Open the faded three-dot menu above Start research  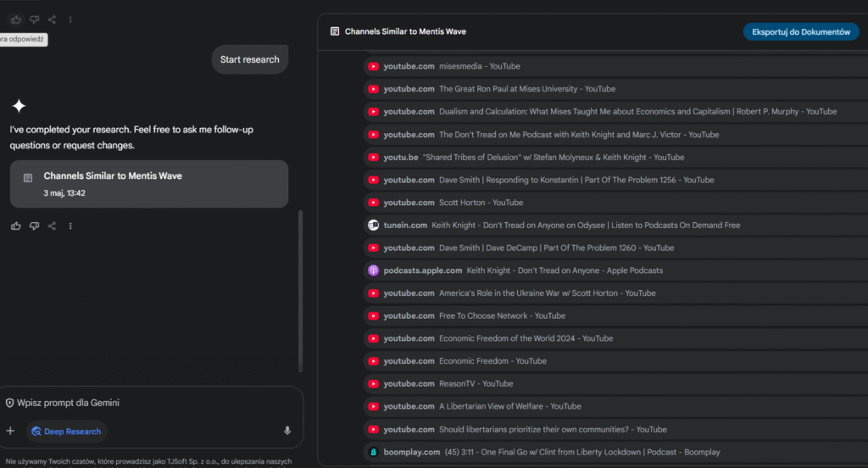[x=70, y=20]
